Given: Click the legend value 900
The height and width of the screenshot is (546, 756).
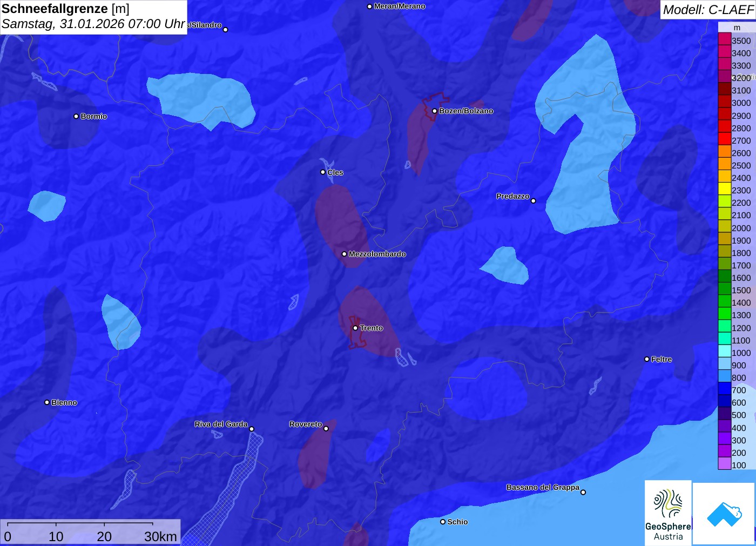Looking at the screenshot, I should (739, 365).
